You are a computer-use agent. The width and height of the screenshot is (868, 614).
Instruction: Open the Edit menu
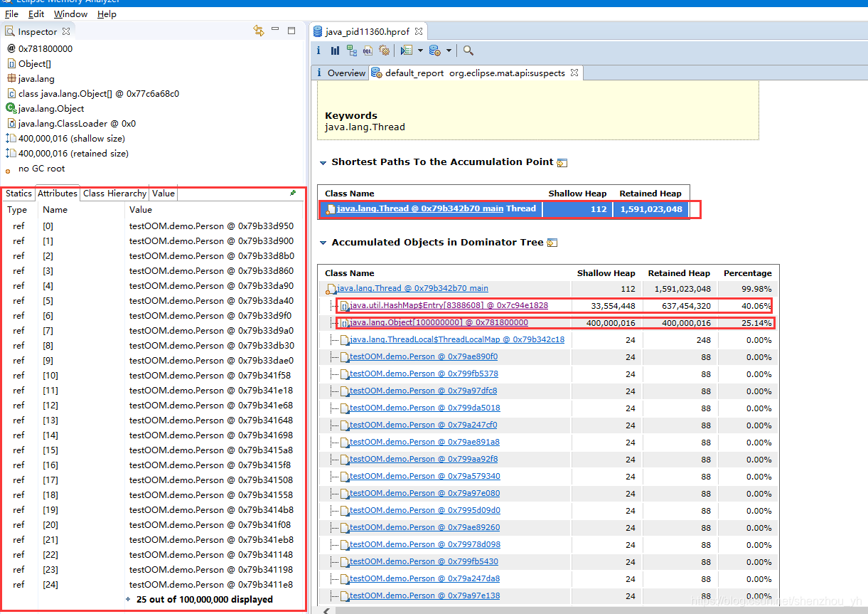click(x=36, y=14)
